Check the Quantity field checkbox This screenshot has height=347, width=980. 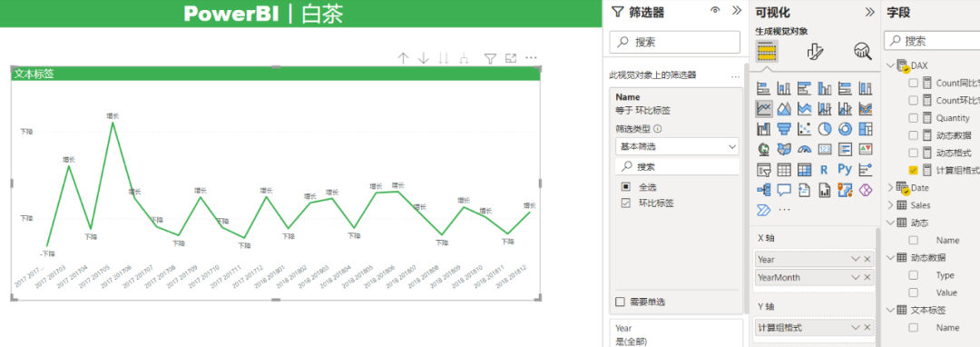point(913,117)
